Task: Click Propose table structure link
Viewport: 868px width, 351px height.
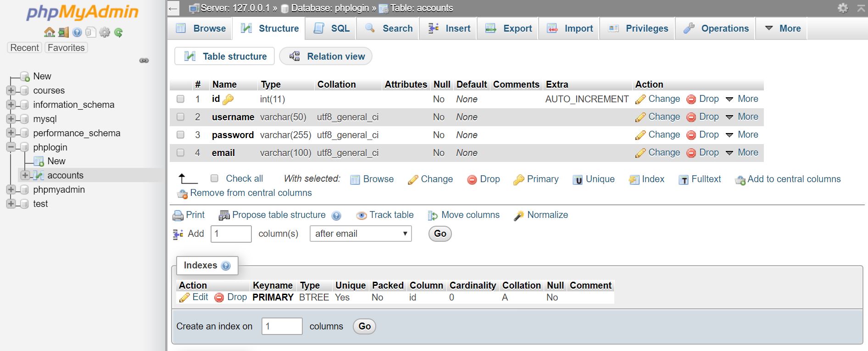Action: click(x=278, y=215)
